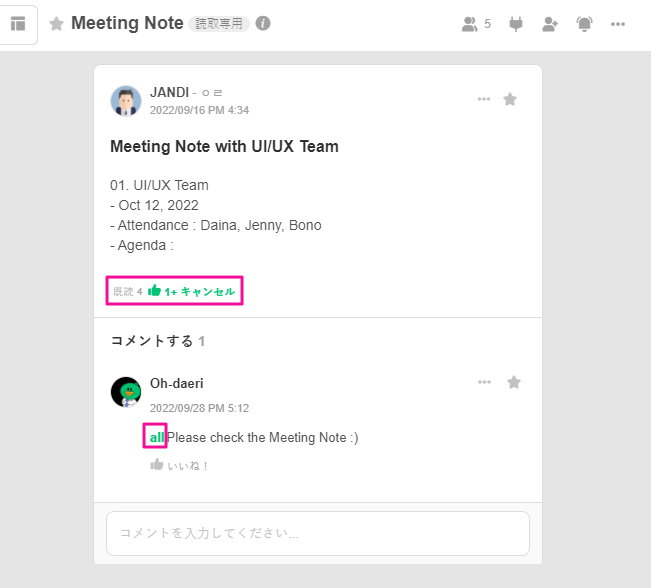The width and height of the screenshot is (651, 588).
Task: Click the invite member icon
Action: coord(550,24)
